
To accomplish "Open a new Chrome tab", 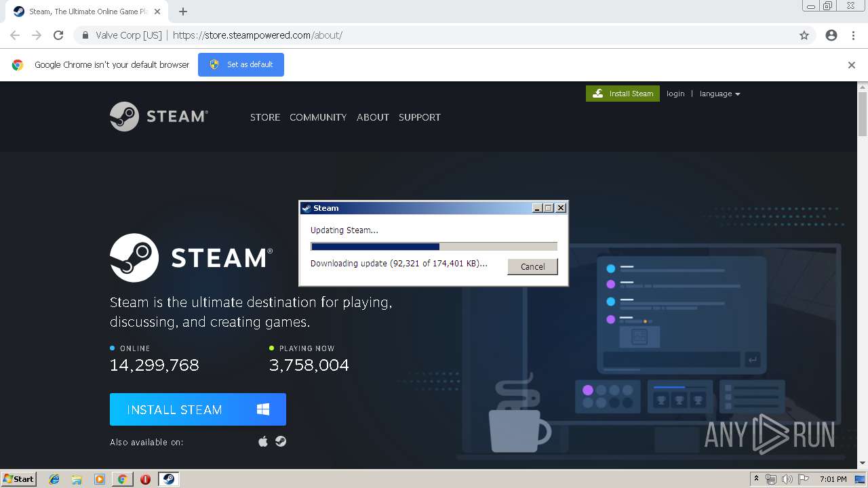I will click(x=183, y=12).
